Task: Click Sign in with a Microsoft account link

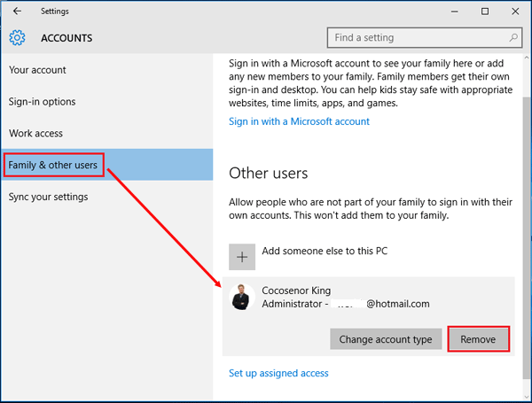Action: (299, 121)
